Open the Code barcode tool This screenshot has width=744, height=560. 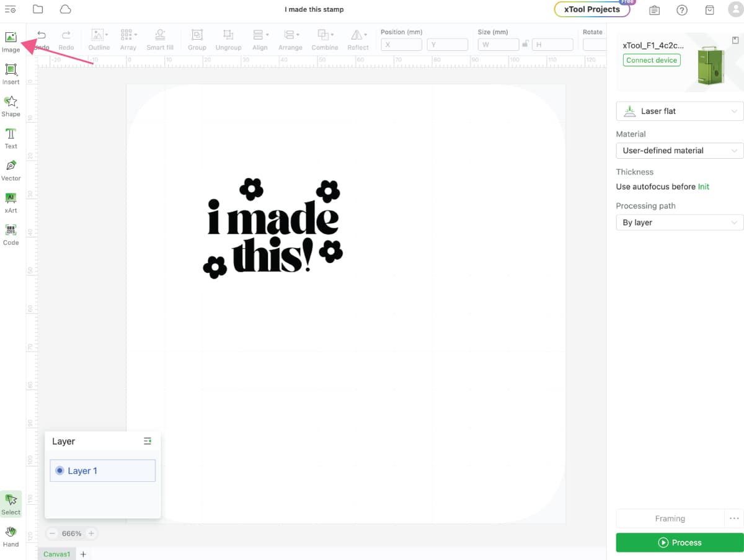point(11,234)
